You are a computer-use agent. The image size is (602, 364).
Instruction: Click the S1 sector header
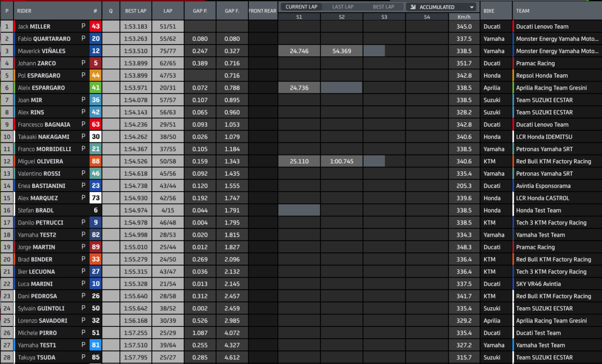tap(299, 17)
